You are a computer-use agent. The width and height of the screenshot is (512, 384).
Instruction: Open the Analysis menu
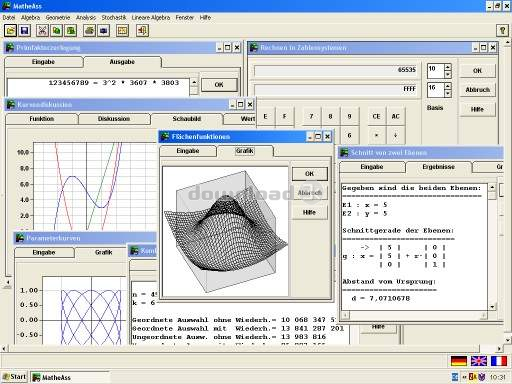coord(86,17)
